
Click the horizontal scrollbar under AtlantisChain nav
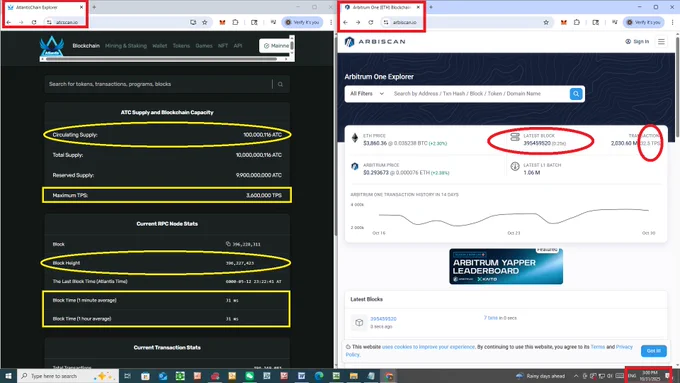tap(161, 59)
